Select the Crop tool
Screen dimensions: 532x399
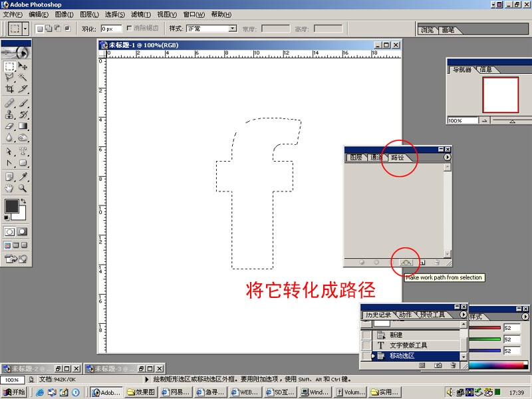(9, 89)
